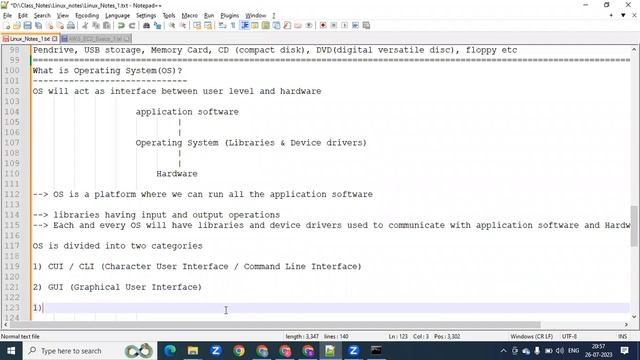
Task: Click the line 'What is Operating System(OS)?'
Action: pos(107,71)
